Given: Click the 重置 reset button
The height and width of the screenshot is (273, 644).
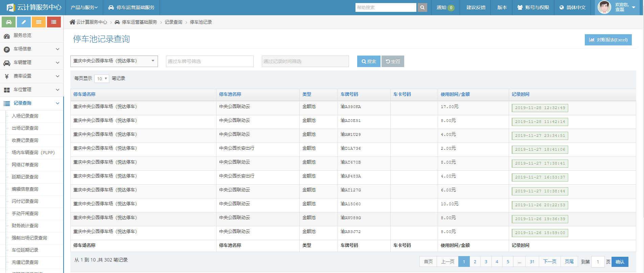Looking at the screenshot, I should (393, 61).
